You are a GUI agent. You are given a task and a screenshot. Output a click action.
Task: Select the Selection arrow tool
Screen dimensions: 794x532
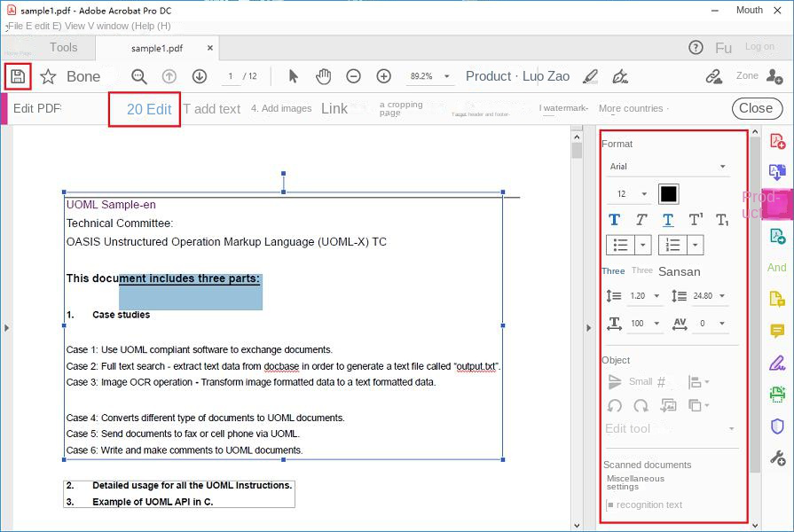click(x=292, y=76)
